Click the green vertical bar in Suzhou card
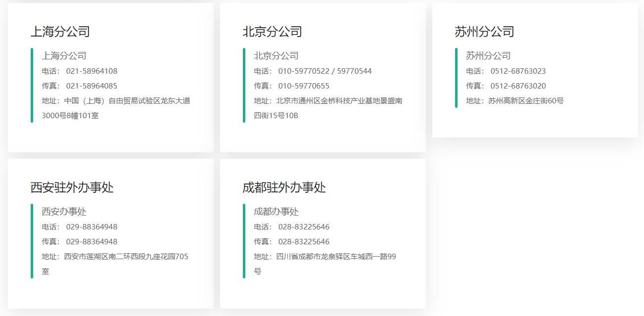This screenshot has height=316, width=644. 456,78
